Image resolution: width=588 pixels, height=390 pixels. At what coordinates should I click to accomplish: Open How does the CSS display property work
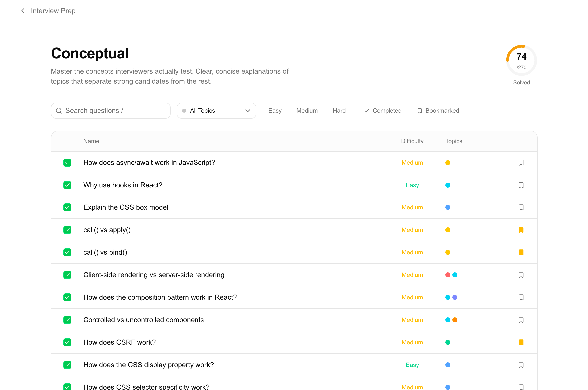[x=149, y=365]
